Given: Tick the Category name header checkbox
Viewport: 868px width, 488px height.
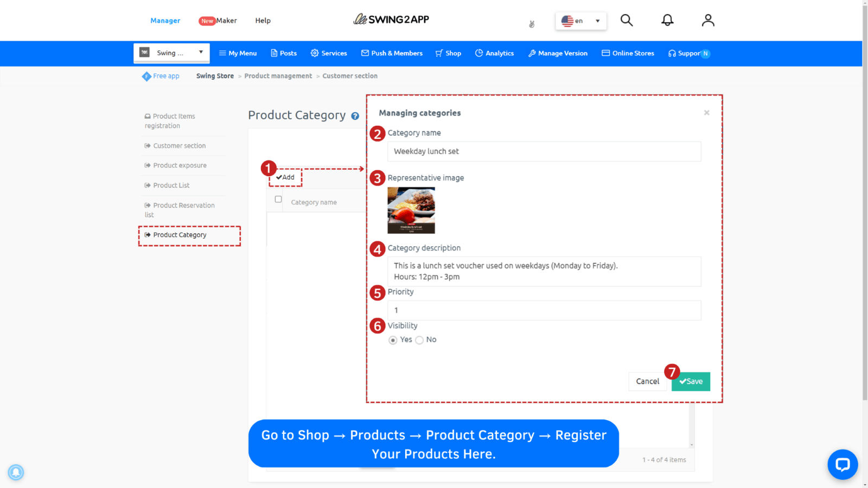Looking at the screenshot, I should [278, 199].
